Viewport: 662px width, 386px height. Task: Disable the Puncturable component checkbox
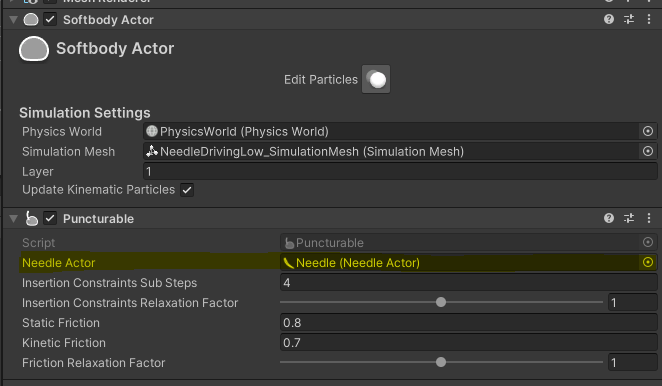[50, 218]
